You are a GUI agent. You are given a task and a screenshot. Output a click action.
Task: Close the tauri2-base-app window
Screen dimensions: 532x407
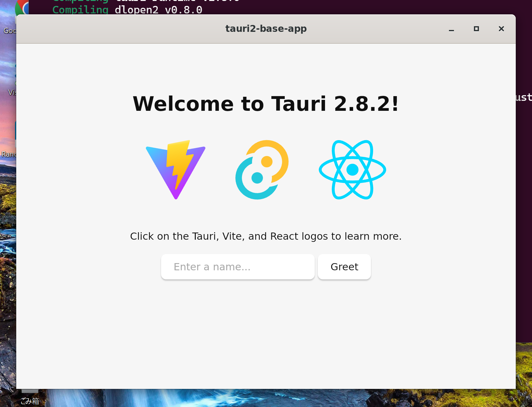[x=501, y=29]
